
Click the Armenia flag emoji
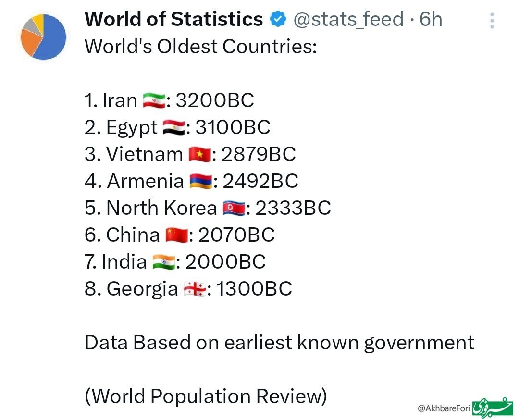pyautogui.click(x=201, y=182)
